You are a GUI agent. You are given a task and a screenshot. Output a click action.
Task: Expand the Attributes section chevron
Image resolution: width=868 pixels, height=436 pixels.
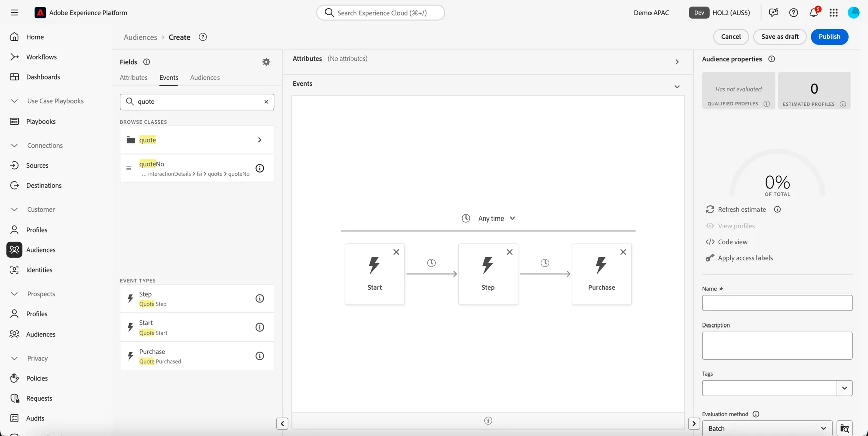click(x=677, y=62)
